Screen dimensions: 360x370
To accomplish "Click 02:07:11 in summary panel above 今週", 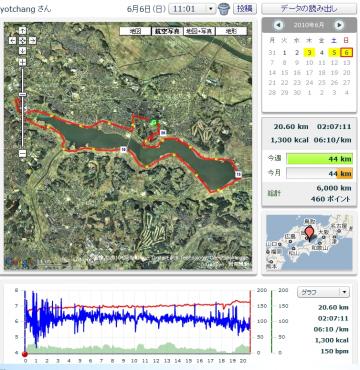I will (x=333, y=127).
